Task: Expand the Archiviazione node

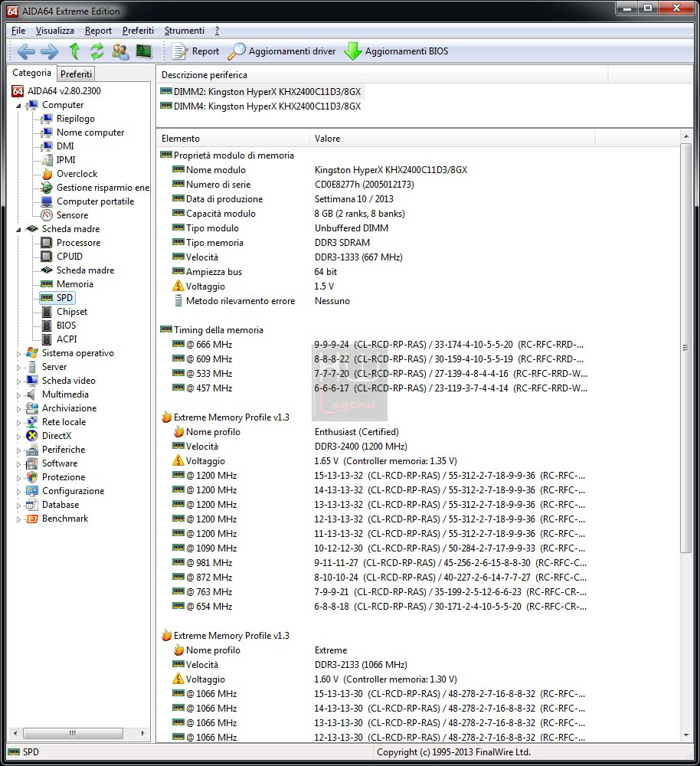Action: [x=18, y=409]
